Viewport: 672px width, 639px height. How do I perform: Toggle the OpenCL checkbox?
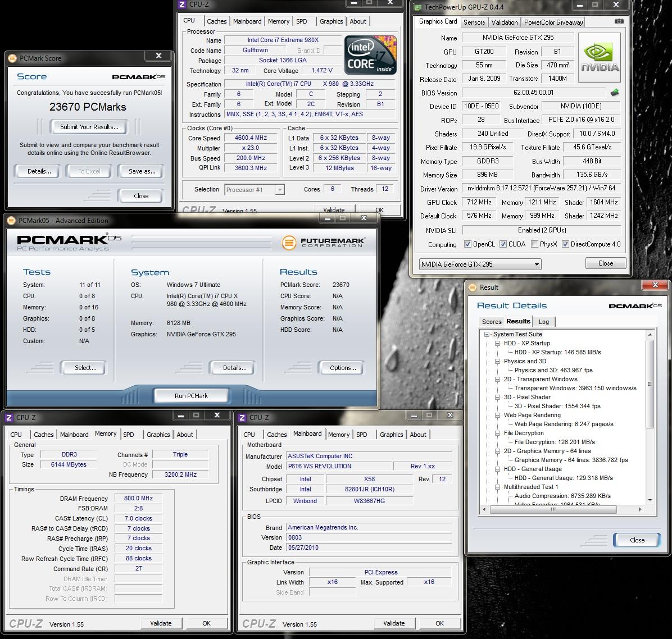pos(467,244)
